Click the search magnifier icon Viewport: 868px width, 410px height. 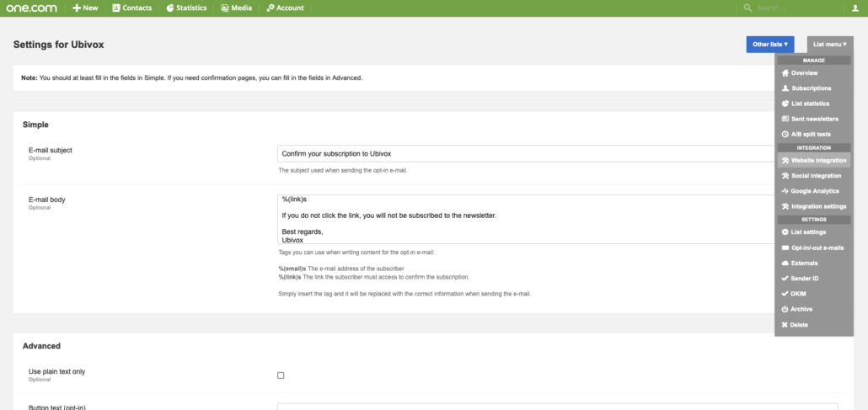tap(747, 8)
